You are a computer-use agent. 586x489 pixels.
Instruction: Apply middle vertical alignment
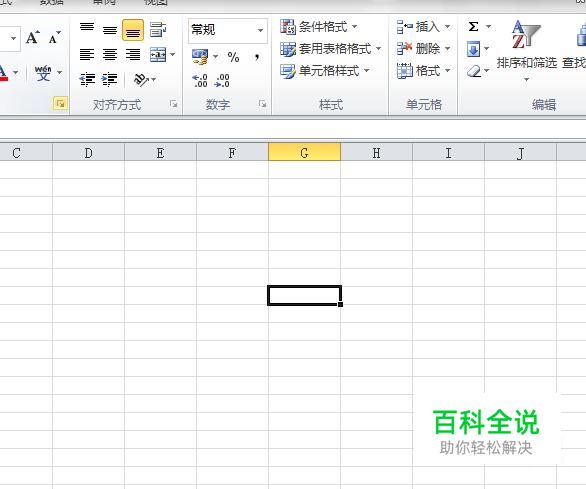(x=110, y=30)
